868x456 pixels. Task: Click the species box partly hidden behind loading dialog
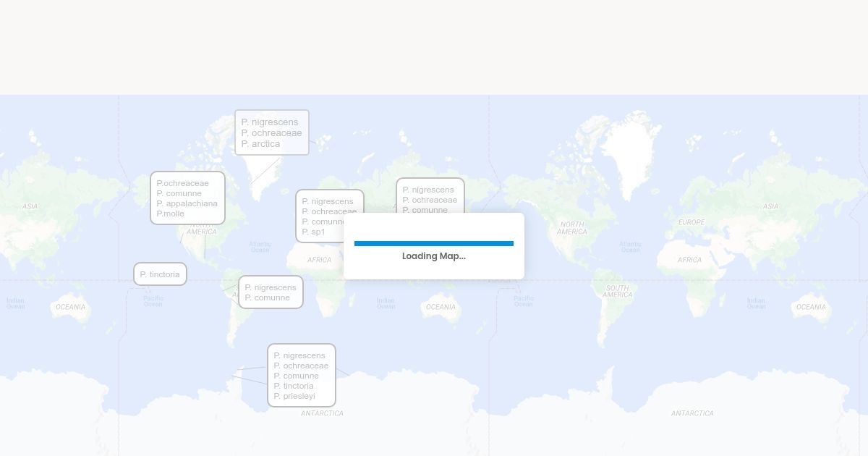click(430, 195)
